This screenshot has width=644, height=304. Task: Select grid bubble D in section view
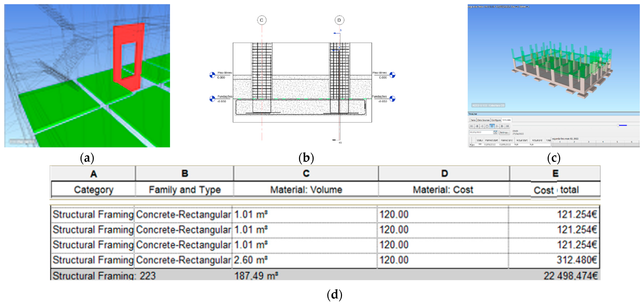coord(339,20)
